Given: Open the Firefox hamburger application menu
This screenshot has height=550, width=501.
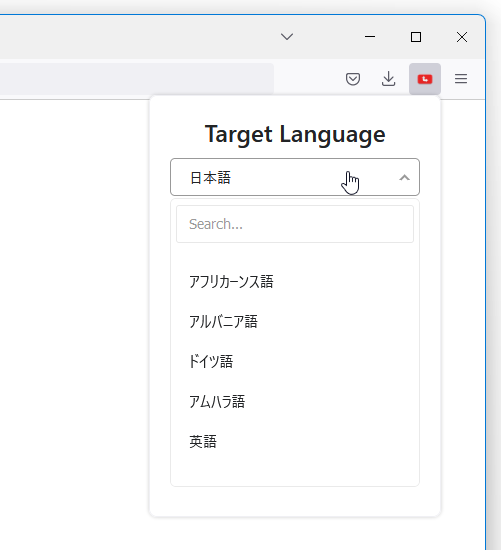Looking at the screenshot, I should tap(461, 79).
